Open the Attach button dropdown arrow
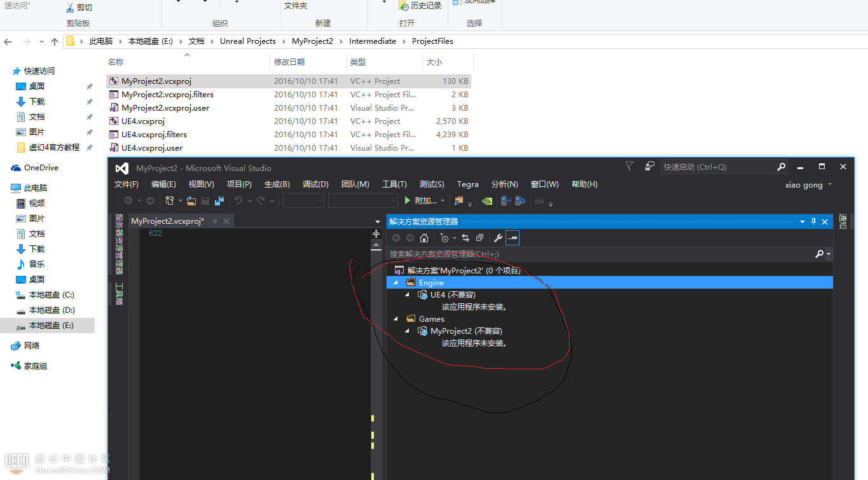The image size is (868, 480). [x=443, y=201]
